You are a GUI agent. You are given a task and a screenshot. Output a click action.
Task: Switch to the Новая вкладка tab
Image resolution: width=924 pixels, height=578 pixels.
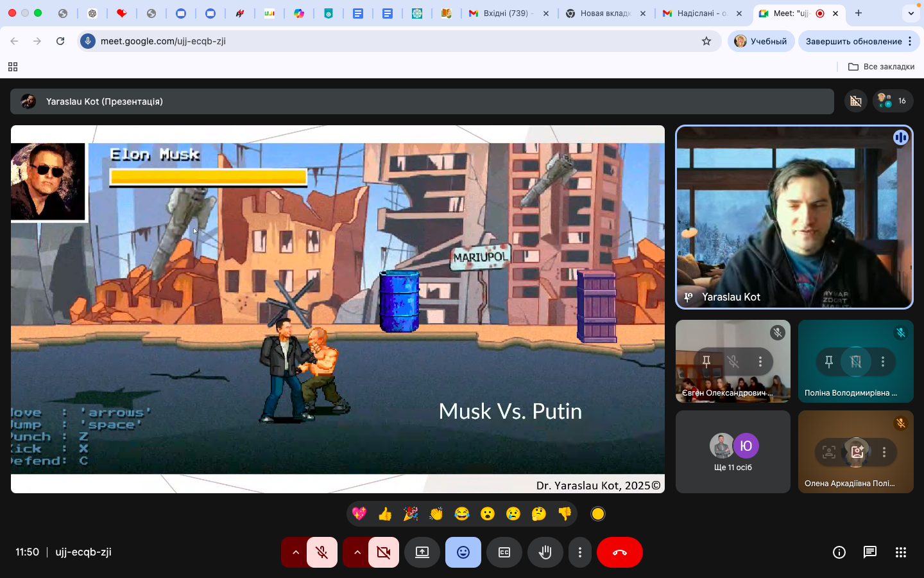pyautogui.click(x=604, y=13)
